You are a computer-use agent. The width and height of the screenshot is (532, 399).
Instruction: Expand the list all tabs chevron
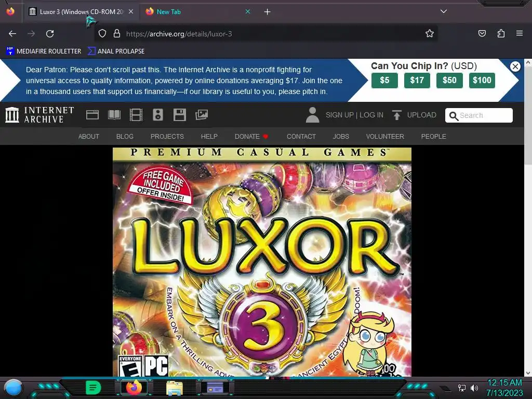[444, 11]
